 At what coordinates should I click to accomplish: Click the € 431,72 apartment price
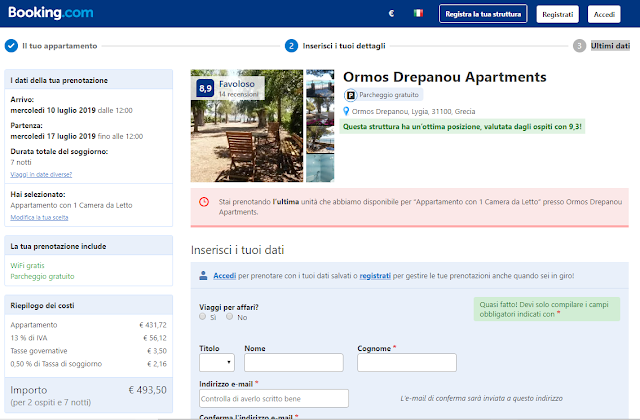153,325
